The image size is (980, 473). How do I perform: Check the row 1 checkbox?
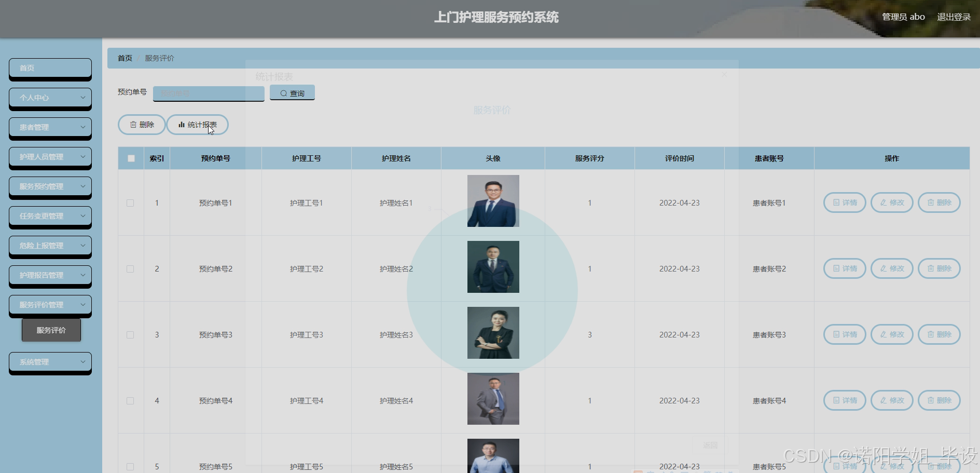click(x=130, y=203)
